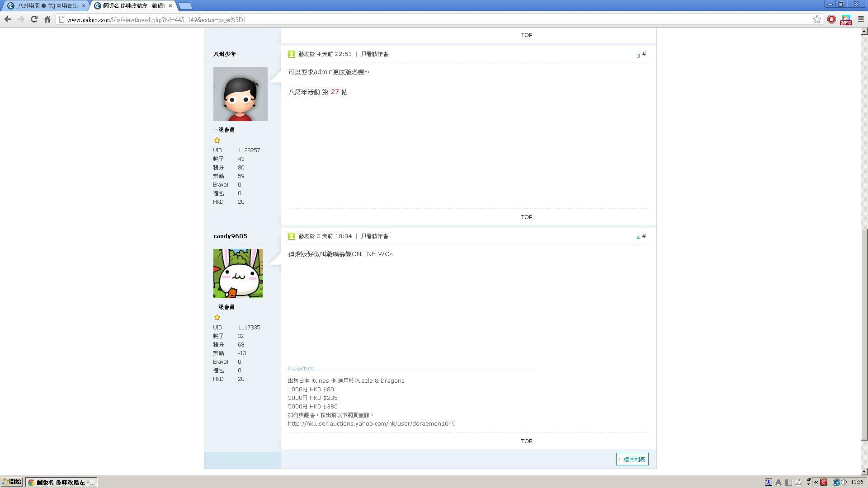This screenshot has width=868, height=488.
Task: Click the green user icon on post 3
Action: click(292, 54)
